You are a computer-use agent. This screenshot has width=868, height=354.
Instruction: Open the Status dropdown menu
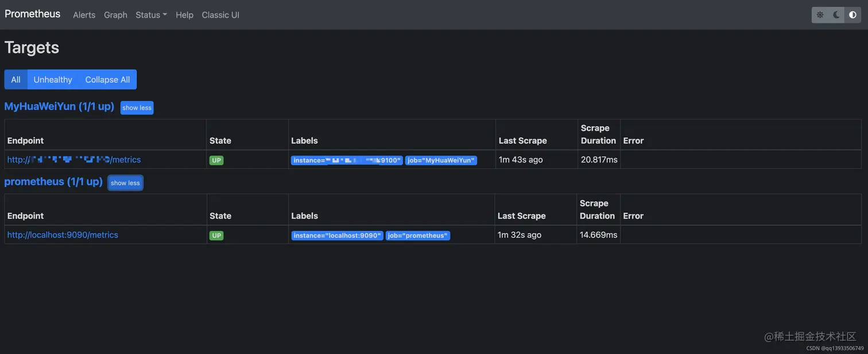pyautogui.click(x=151, y=15)
